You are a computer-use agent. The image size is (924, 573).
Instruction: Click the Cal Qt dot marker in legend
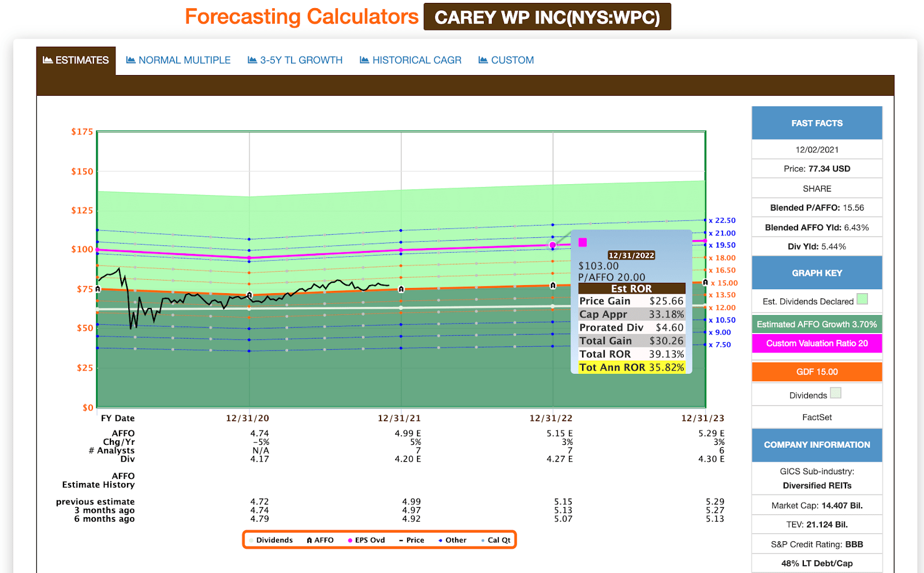pyautogui.click(x=483, y=540)
